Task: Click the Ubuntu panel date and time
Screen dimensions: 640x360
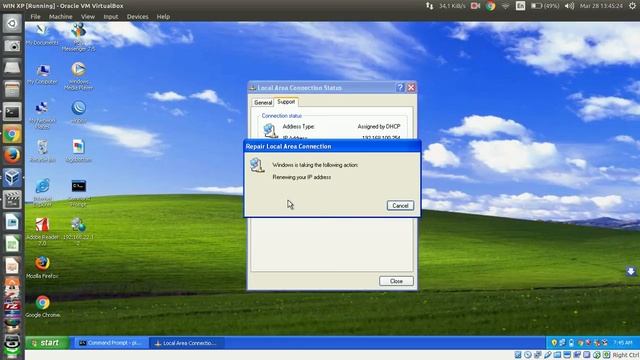Action: click(x=602, y=6)
